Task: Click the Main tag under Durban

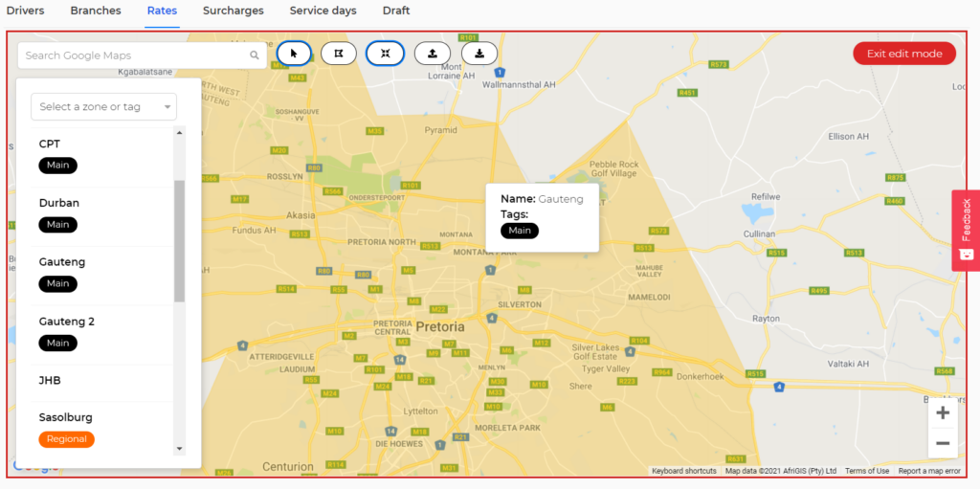Action: point(58,225)
